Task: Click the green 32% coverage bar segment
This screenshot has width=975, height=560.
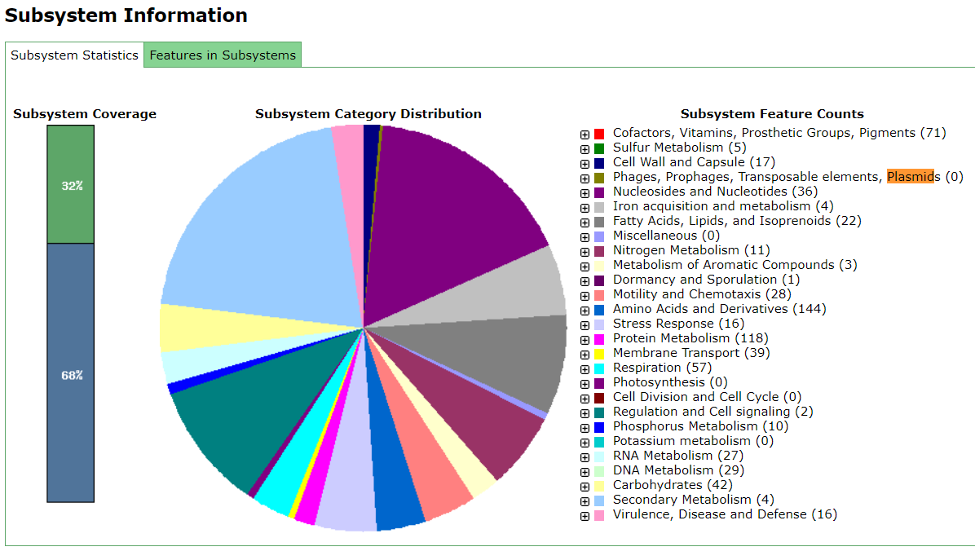Action: [71, 184]
